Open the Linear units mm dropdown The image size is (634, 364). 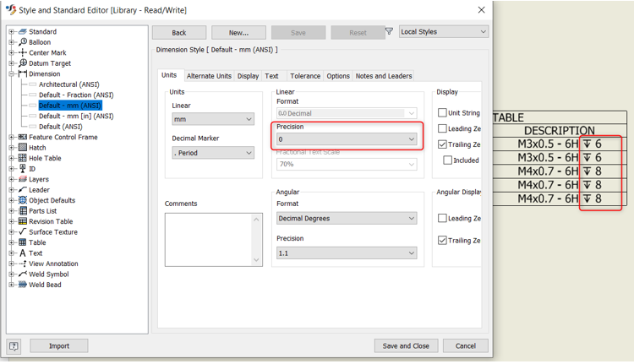pyautogui.click(x=213, y=119)
